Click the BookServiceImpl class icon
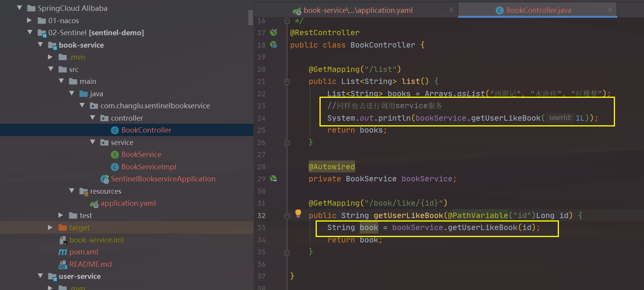The height and width of the screenshot is (290, 644). [115, 167]
